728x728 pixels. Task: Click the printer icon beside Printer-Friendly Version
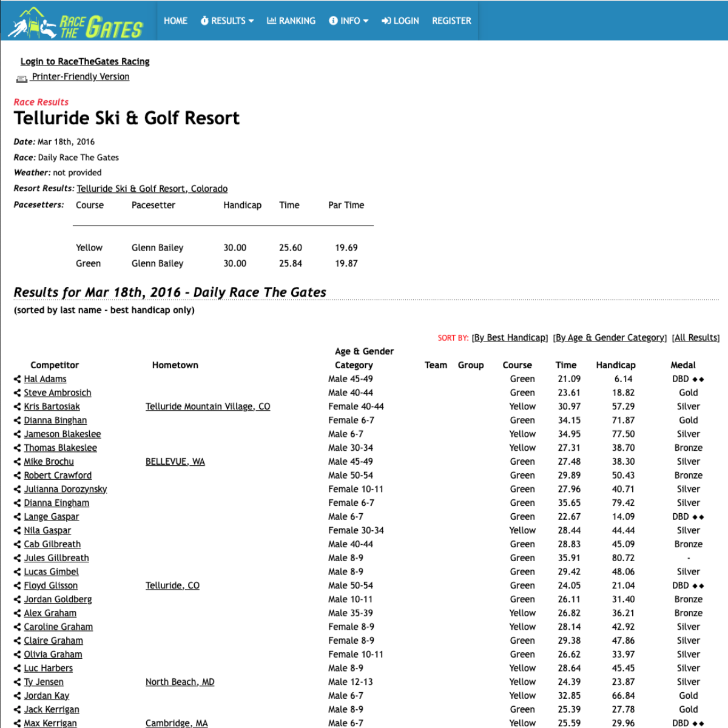pyautogui.click(x=22, y=78)
